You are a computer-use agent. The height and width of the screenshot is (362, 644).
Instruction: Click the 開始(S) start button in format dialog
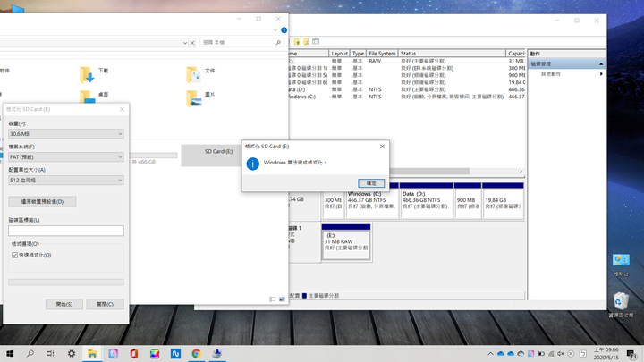coord(64,304)
